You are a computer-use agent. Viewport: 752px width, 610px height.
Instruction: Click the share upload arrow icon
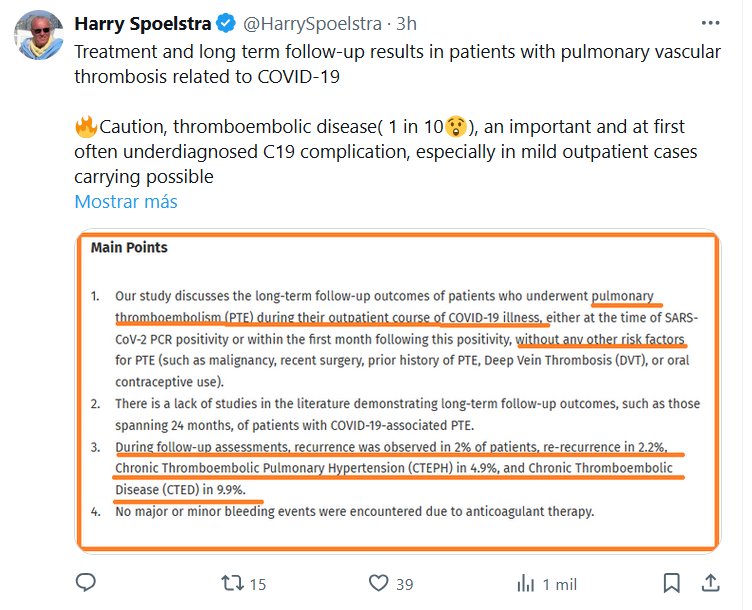[711, 582]
